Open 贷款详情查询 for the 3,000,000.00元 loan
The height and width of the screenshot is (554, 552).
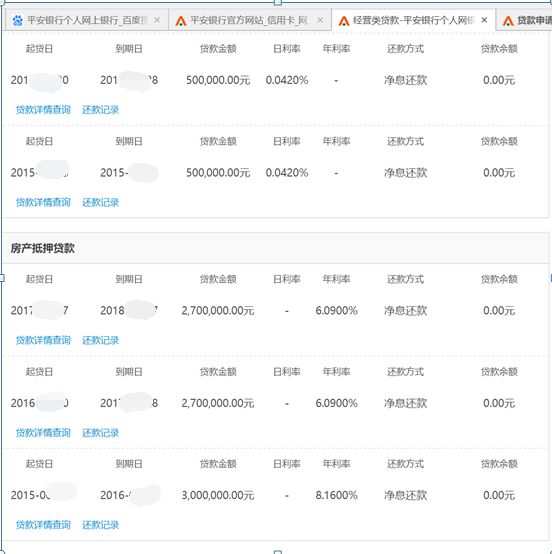43,525
